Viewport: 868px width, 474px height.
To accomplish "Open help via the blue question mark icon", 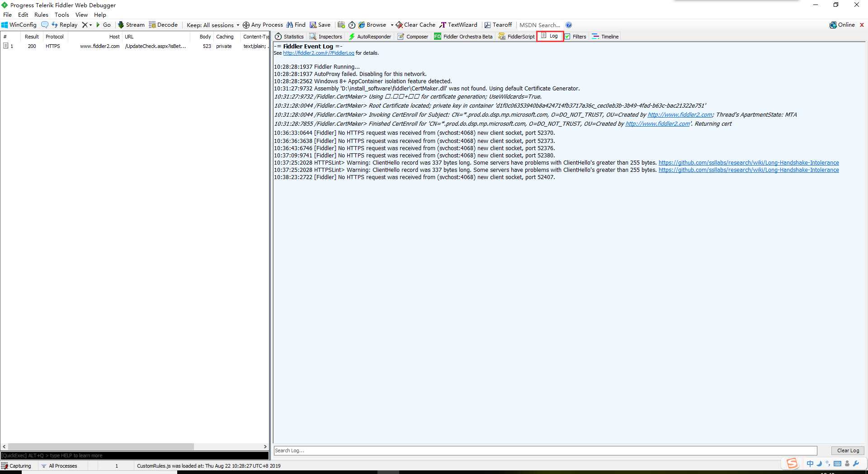I will pyautogui.click(x=569, y=25).
